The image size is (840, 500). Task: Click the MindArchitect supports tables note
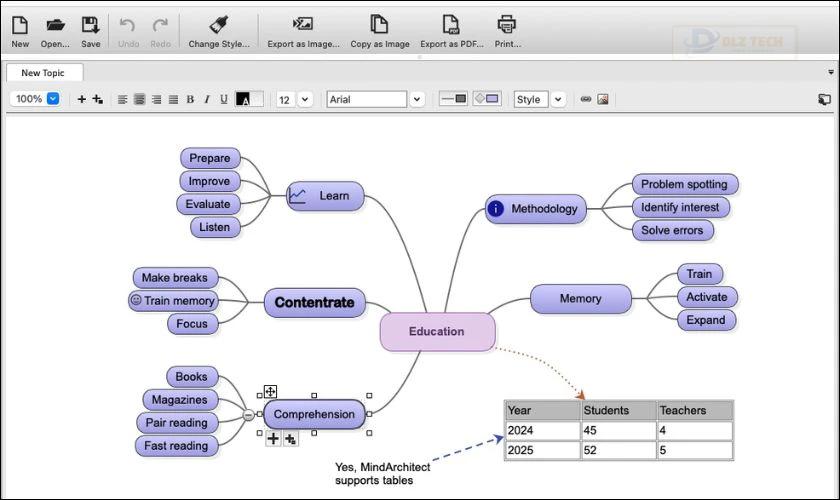[x=382, y=474]
